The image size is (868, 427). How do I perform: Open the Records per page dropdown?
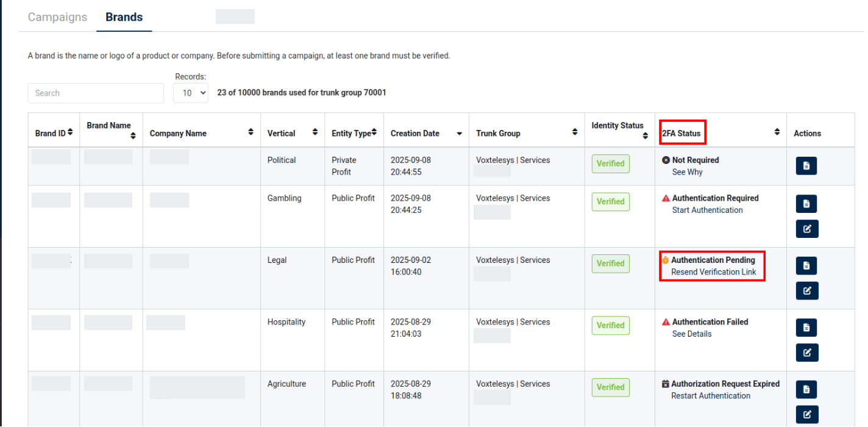(191, 93)
